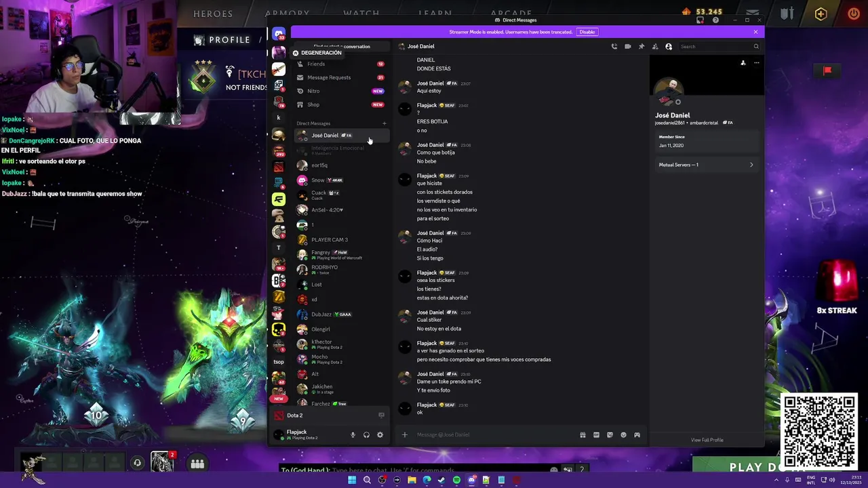The image size is (868, 488).
Task: Open Steam from the taskbar
Action: pyautogui.click(x=441, y=480)
